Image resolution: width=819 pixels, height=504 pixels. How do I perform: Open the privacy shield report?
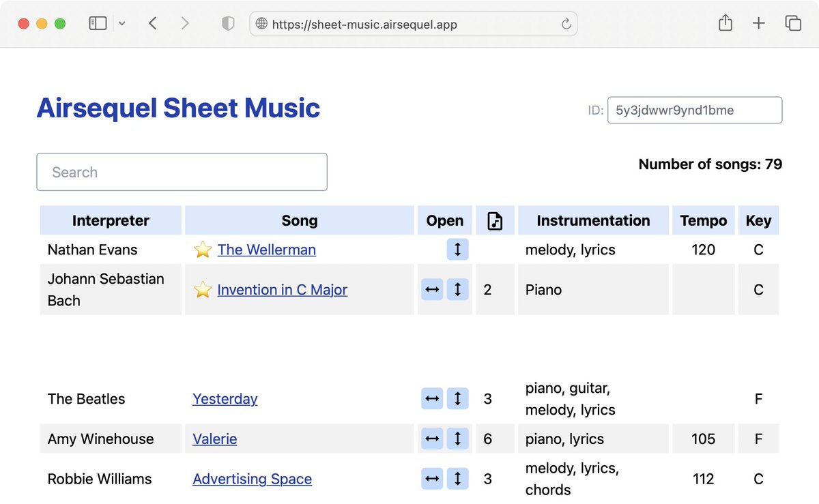point(228,23)
